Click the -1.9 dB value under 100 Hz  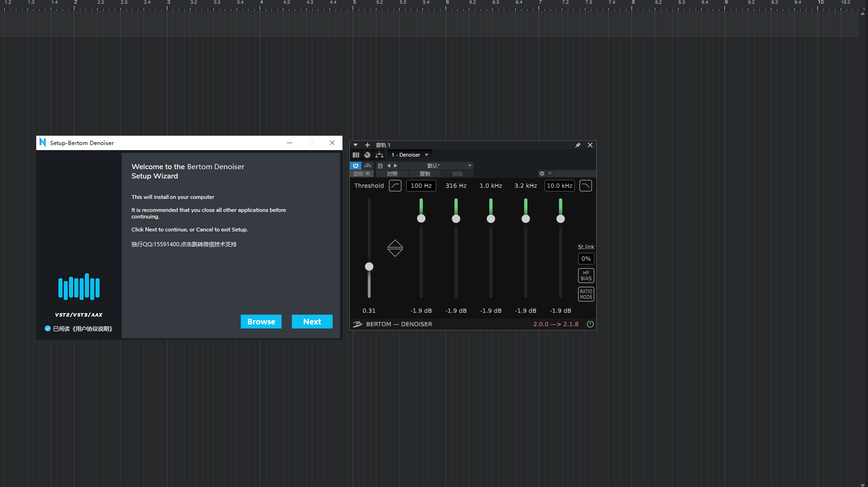coord(421,311)
